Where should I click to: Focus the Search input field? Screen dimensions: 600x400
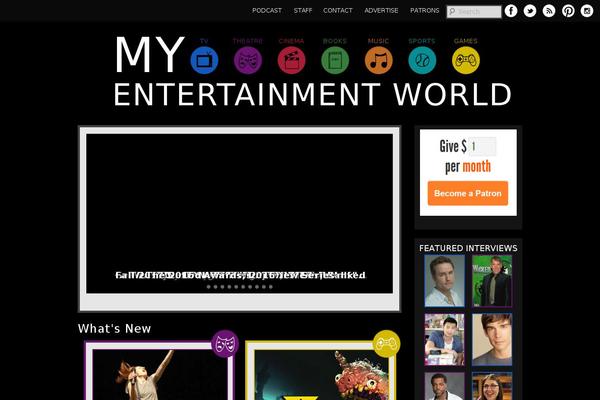point(474,11)
